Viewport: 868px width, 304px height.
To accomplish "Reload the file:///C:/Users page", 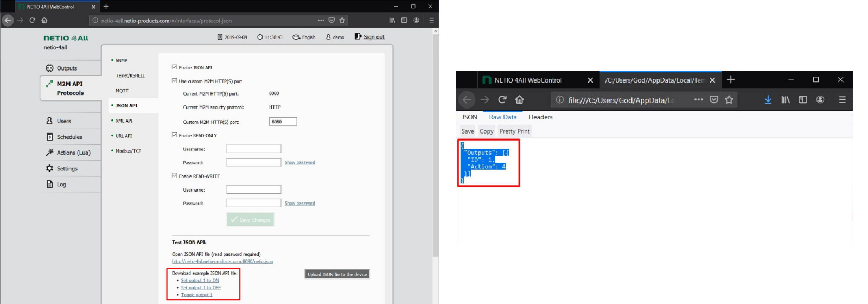I will pyautogui.click(x=502, y=99).
